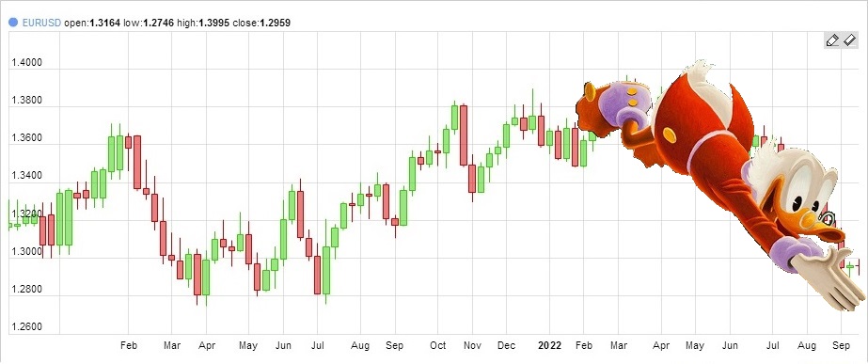The width and height of the screenshot is (868, 364).
Task: Select the pencil draw tool
Action: coord(832,40)
